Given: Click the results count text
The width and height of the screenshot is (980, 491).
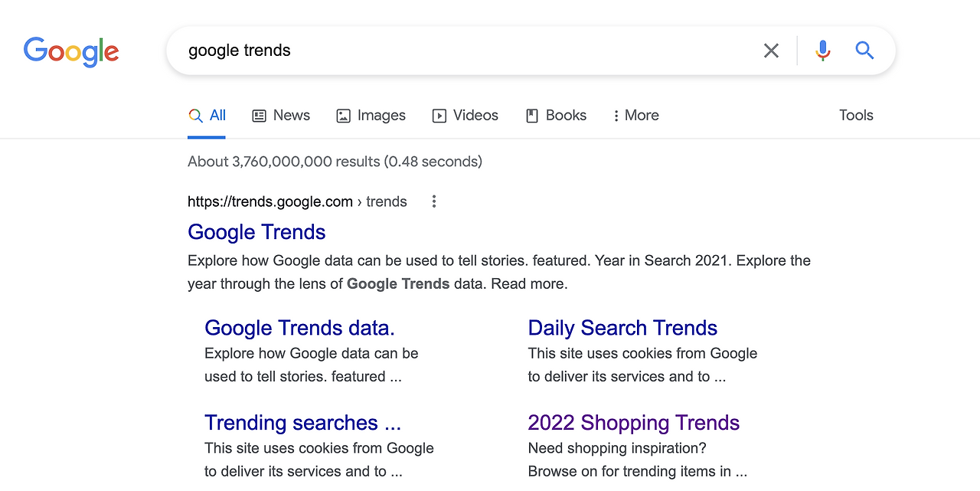Looking at the screenshot, I should [x=335, y=162].
